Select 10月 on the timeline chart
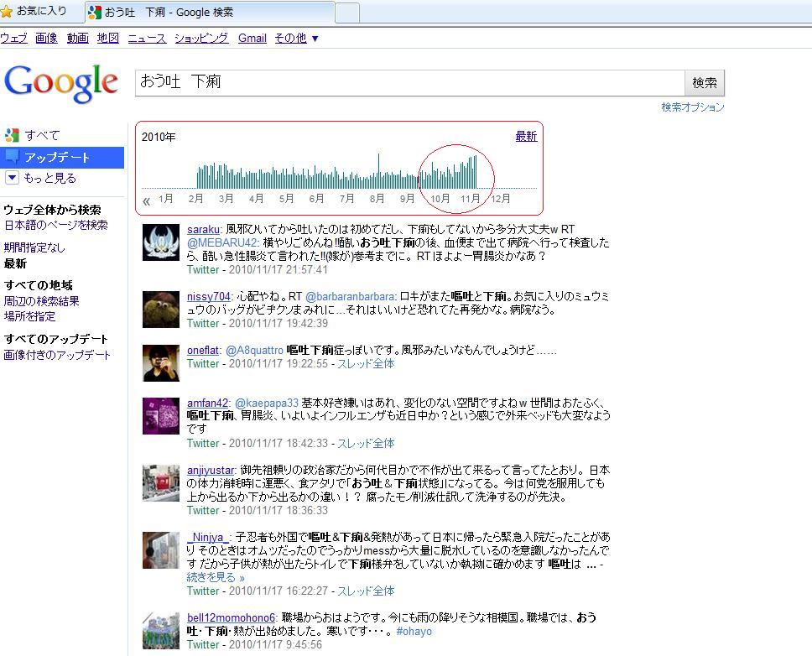This screenshot has height=656, width=812. click(440, 199)
